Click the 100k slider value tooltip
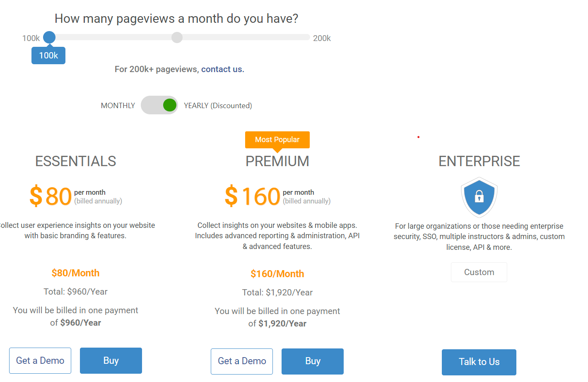 point(48,56)
